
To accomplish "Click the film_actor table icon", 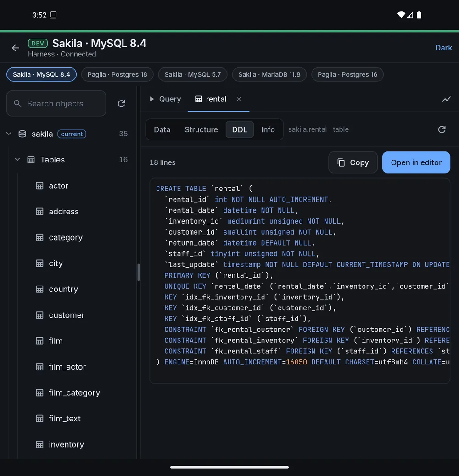I will click(39, 367).
